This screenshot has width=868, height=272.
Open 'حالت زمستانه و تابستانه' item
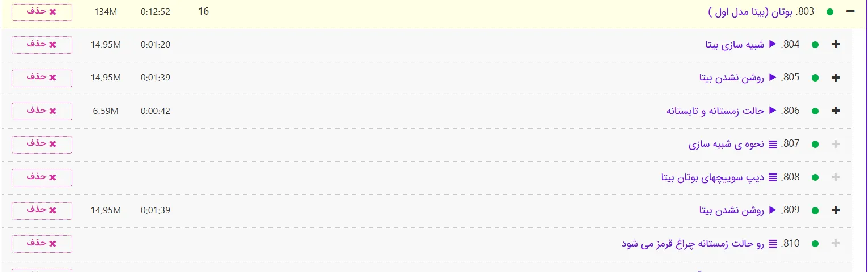pyautogui.click(x=716, y=111)
